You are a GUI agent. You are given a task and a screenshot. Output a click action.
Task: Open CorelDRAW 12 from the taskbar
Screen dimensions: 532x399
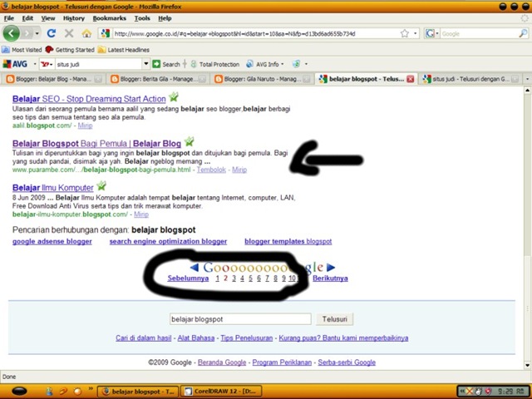222,392
